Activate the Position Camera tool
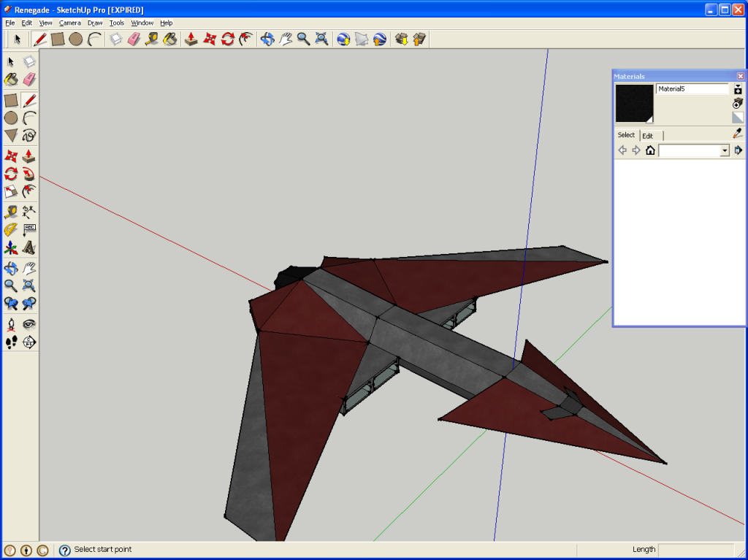Image resolution: width=748 pixels, height=560 pixels. coord(11,325)
